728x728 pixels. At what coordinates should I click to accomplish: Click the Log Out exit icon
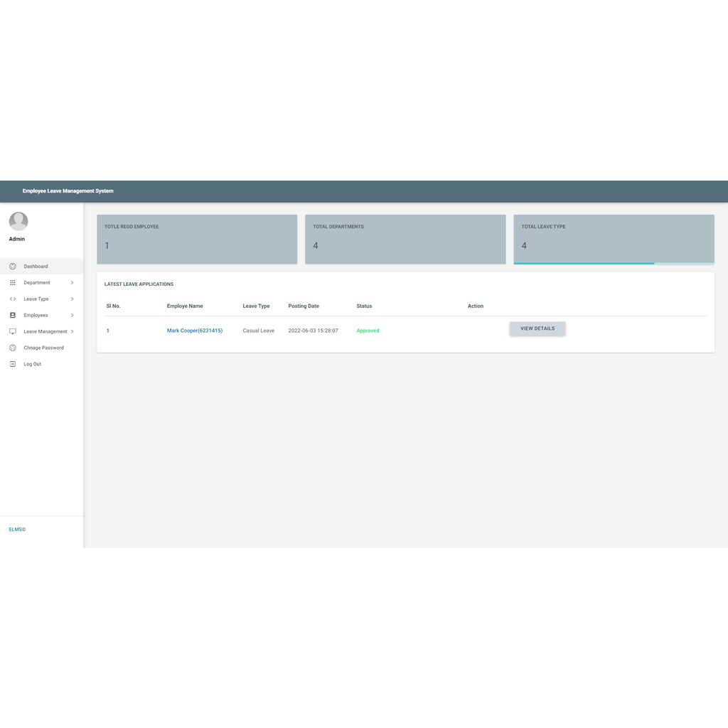13,364
